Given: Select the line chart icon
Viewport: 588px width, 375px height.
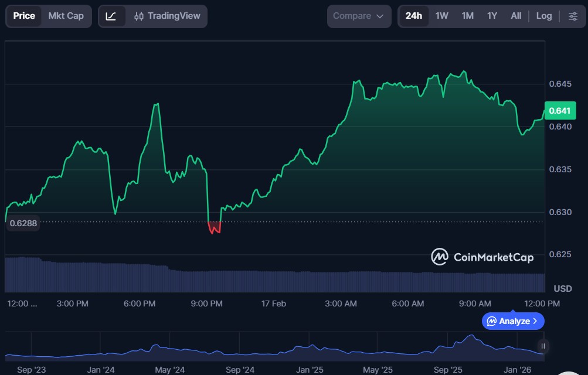Looking at the screenshot, I should coord(111,16).
